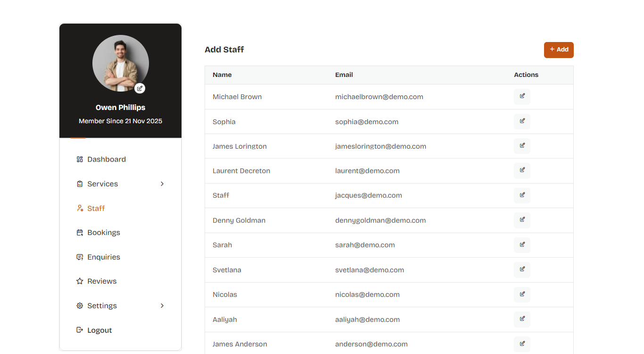Click the name Laurent Decreton

pyautogui.click(x=241, y=171)
